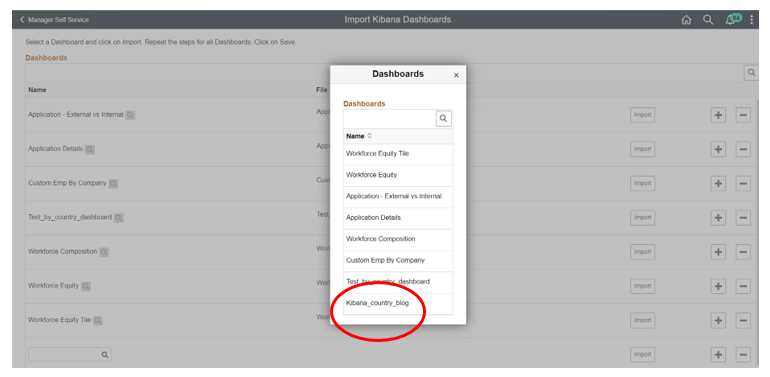Delete the Test_by_country_dashboard row

(x=743, y=217)
